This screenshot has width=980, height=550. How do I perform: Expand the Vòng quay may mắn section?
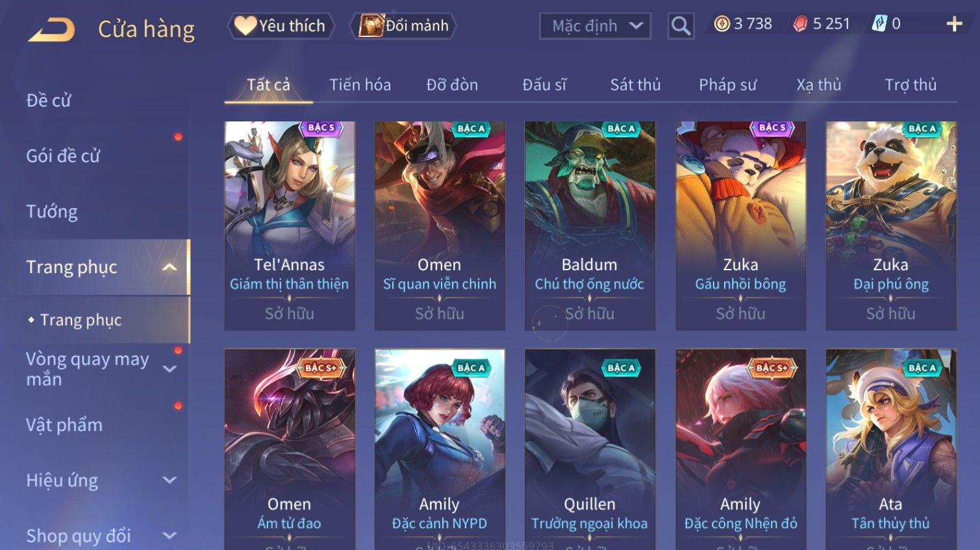click(170, 369)
